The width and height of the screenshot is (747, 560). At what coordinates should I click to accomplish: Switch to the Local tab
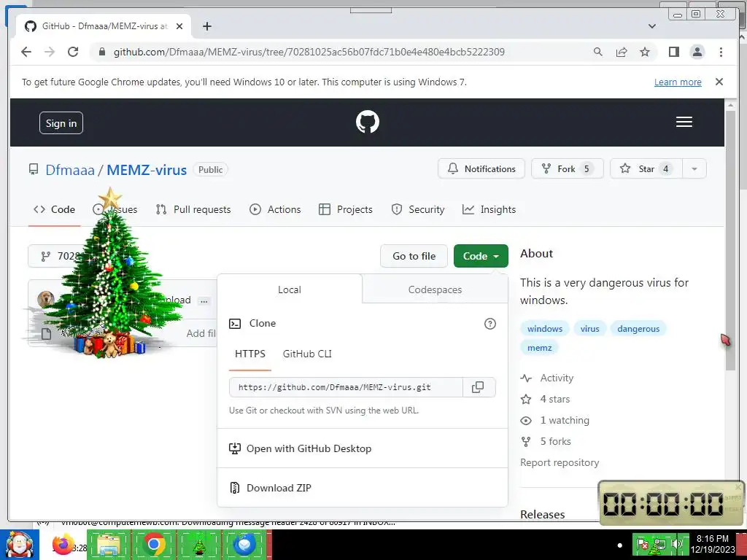click(289, 289)
